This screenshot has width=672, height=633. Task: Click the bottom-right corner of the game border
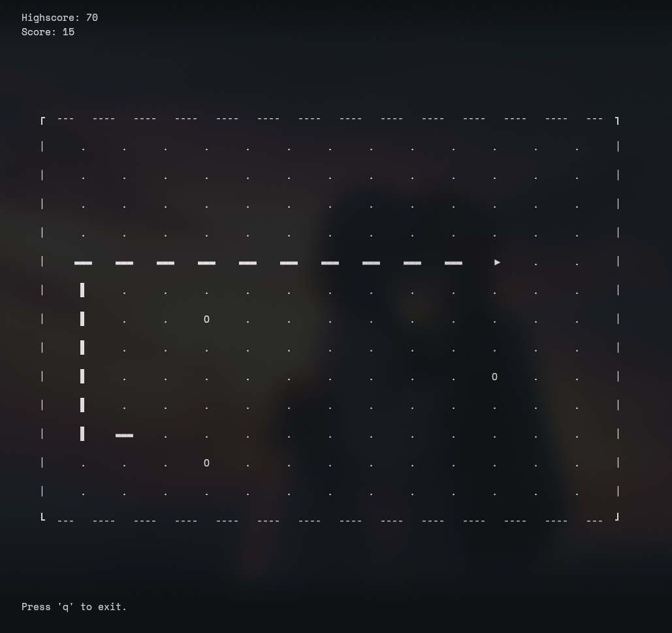click(x=617, y=517)
